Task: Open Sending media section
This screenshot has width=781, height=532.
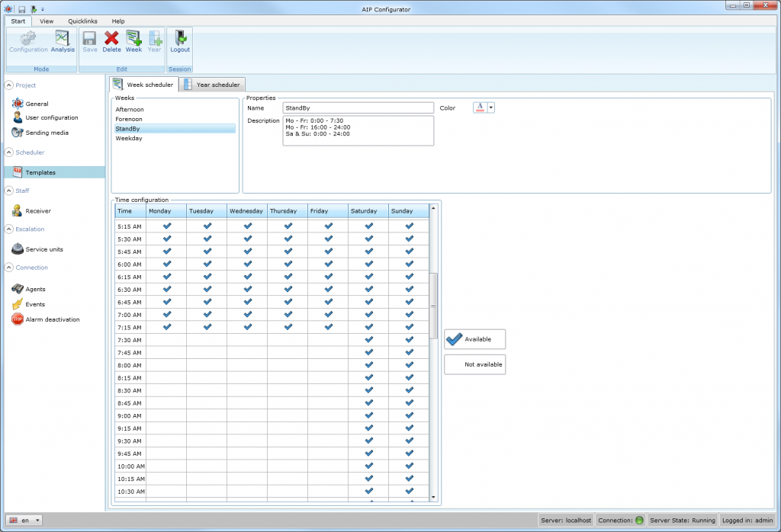Action: pyautogui.click(x=47, y=133)
